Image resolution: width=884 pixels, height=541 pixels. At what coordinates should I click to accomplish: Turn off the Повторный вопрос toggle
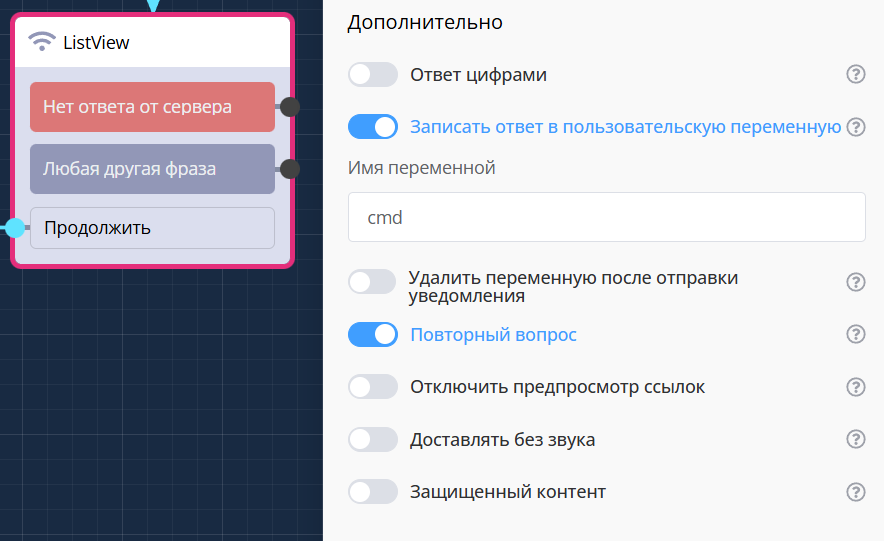(373, 334)
